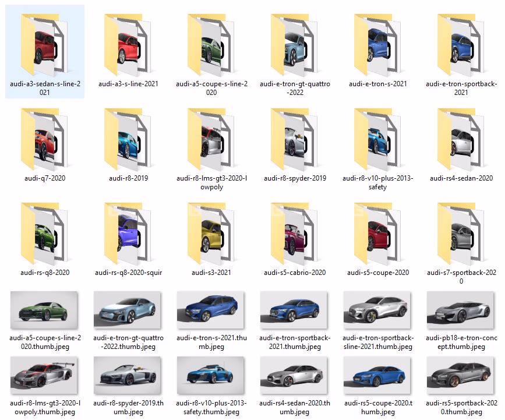Viewport: 505px width, 420px height.
Task: Click the folder name 'audi-rs-q8-2020-squir'
Action: tap(128, 273)
